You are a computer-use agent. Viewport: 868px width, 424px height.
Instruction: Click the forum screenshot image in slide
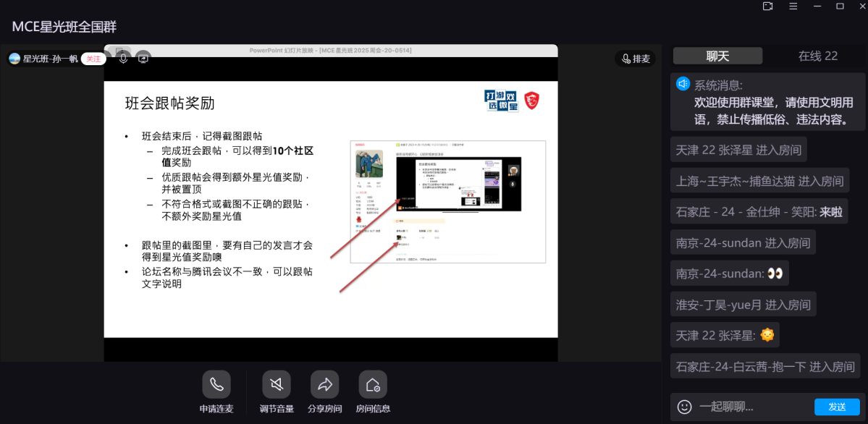tap(448, 202)
